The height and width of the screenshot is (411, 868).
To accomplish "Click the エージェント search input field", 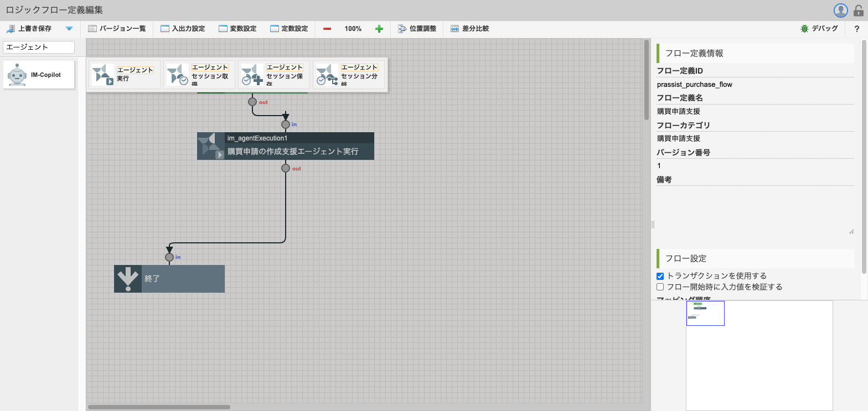I will [39, 47].
